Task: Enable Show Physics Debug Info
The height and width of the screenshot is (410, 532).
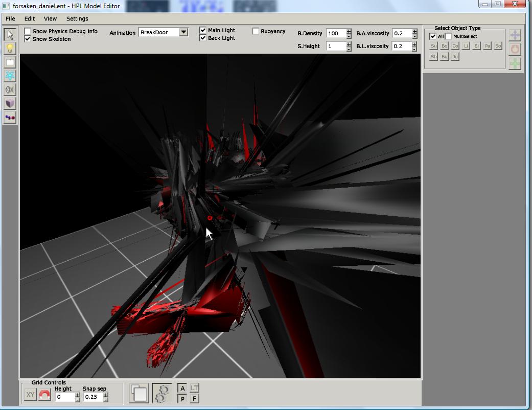Action: click(x=28, y=31)
